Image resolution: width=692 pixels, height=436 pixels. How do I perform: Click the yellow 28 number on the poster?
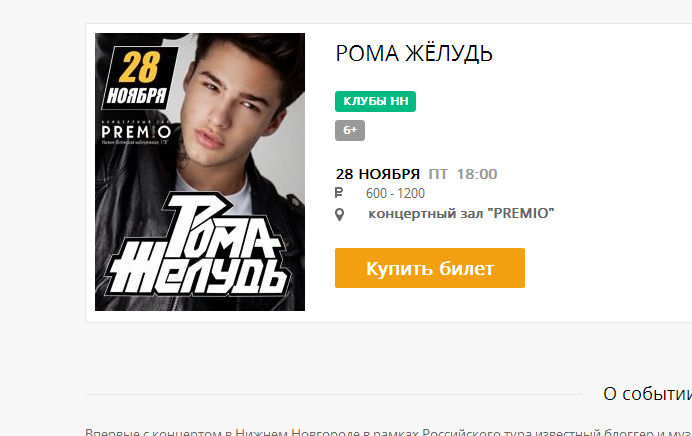click(x=139, y=67)
